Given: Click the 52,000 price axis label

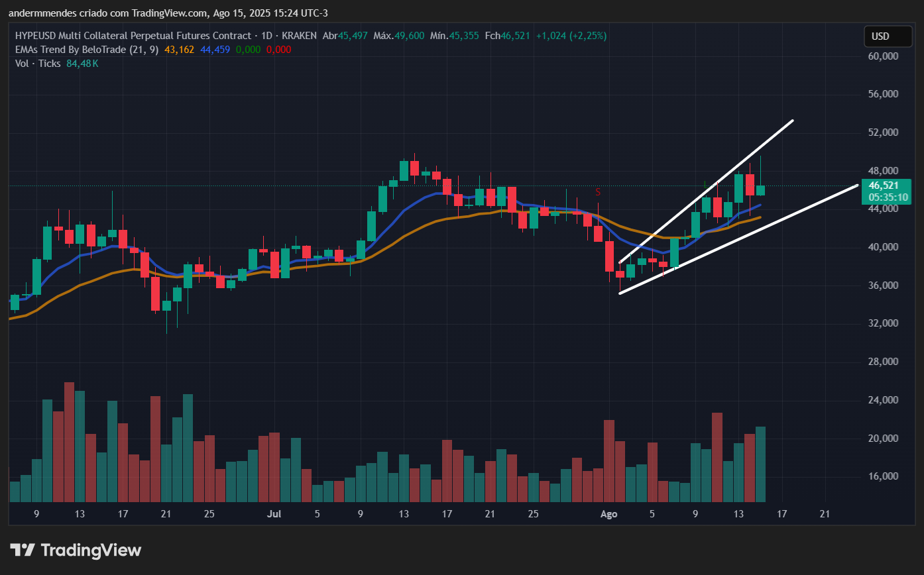Looking at the screenshot, I should click(884, 132).
